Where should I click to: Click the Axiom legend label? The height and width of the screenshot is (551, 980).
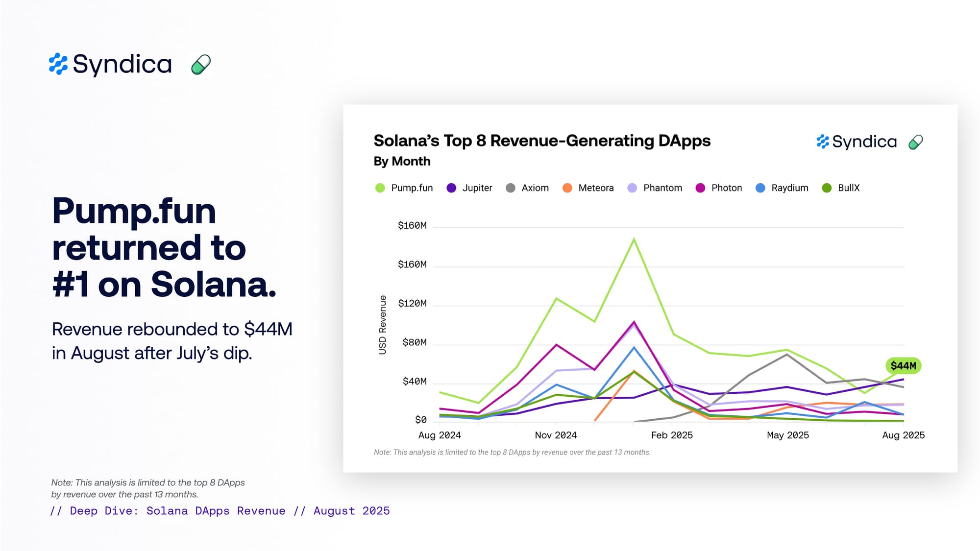coord(535,188)
